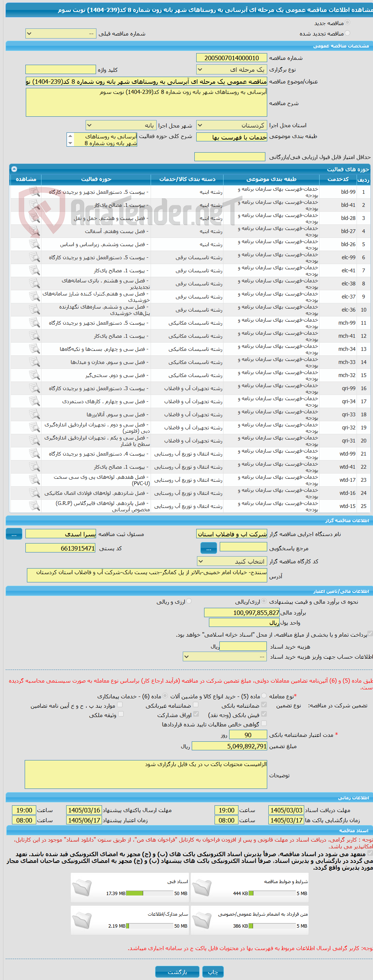Open view icon for row elc-38

click(x=35, y=284)
